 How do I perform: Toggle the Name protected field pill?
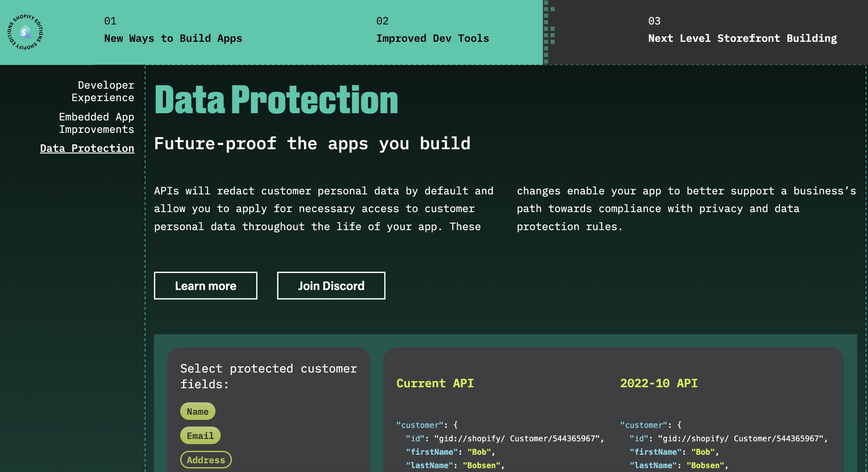click(x=198, y=411)
